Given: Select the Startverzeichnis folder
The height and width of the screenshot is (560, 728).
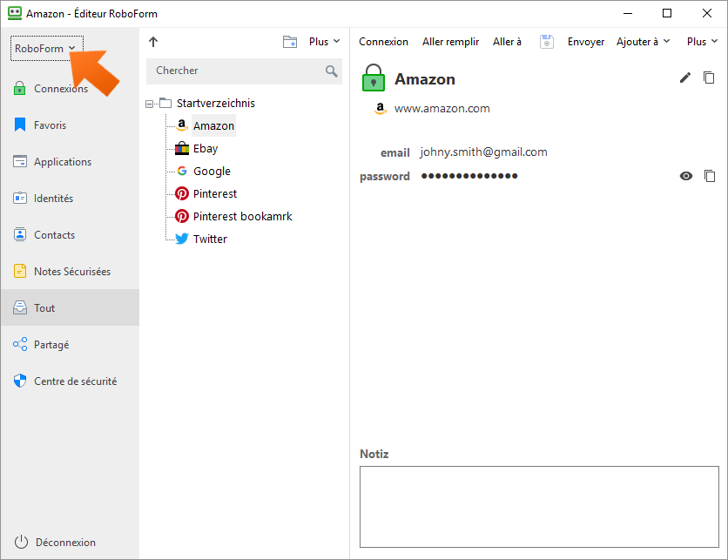Looking at the screenshot, I should 215,103.
